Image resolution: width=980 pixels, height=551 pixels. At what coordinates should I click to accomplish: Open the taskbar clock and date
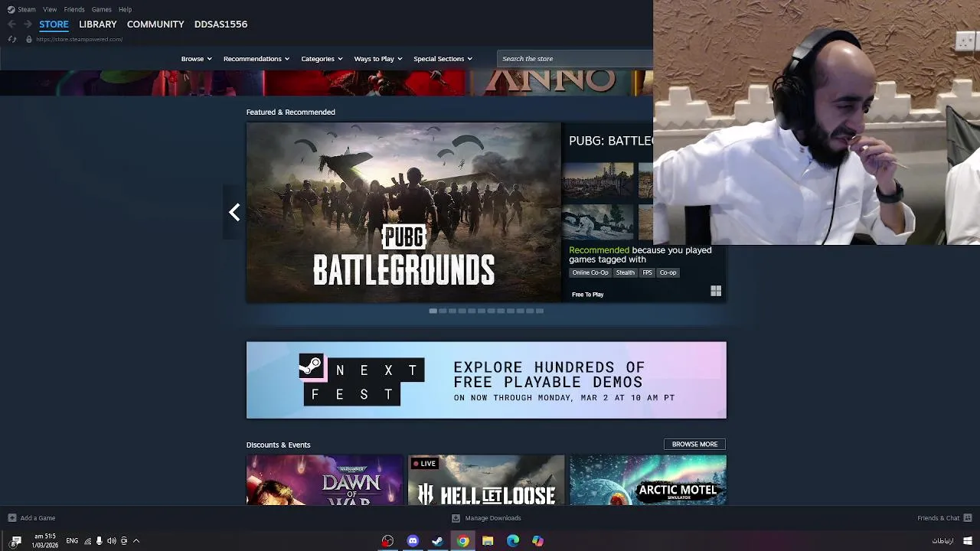point(45,541)
